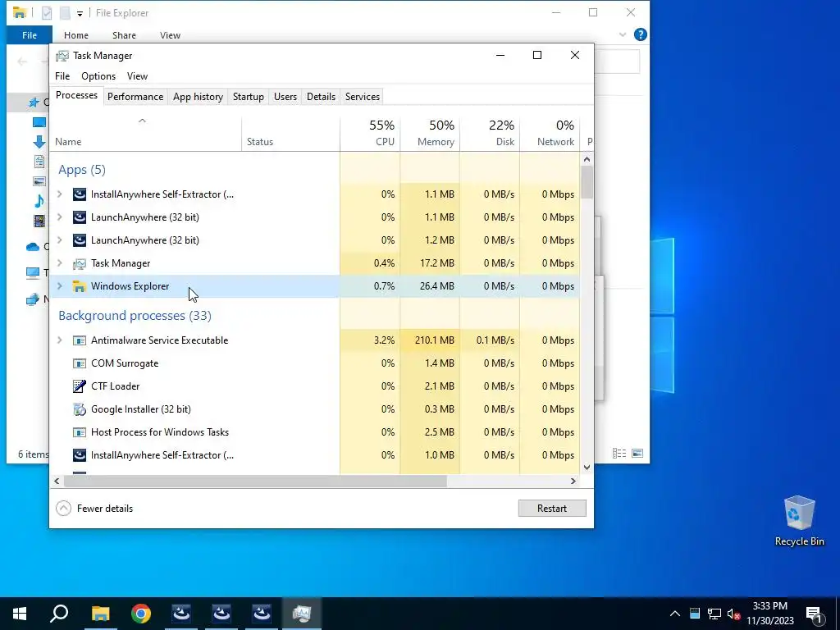Click the InstallAnywhere Self-Extractor icon under Apps
Screen dimensions: 840x630
click(x=80, y=194)
